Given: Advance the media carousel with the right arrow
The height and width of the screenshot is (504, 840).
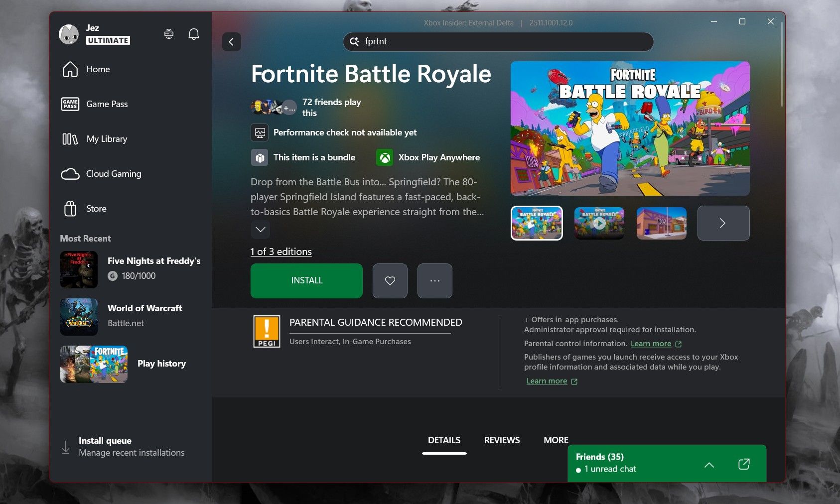Looking at the screenshot, I should [x=723, y=223].
